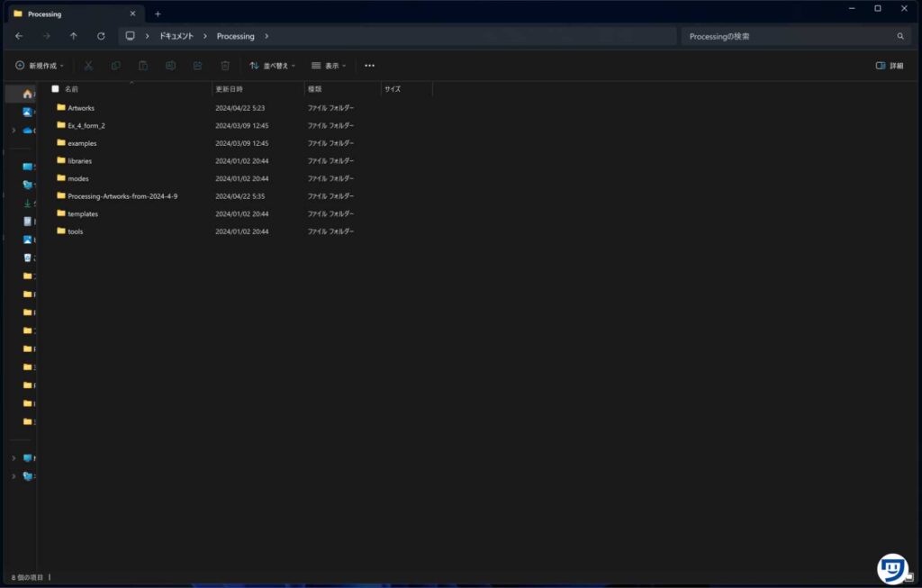Select the tools folder
The width and height of the screenshot is (922, 588).
pos(76,231)
